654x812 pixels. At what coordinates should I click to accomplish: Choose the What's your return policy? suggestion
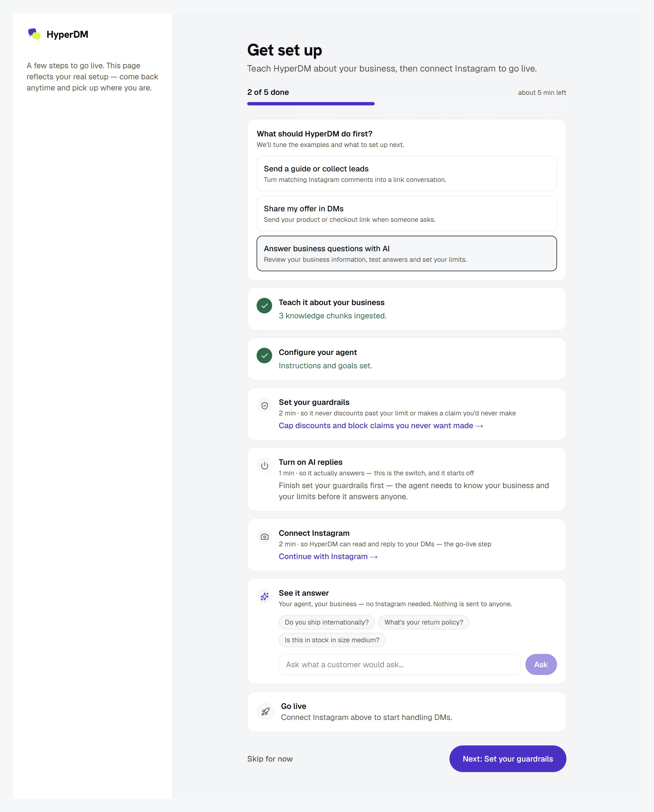coord(424,622)
